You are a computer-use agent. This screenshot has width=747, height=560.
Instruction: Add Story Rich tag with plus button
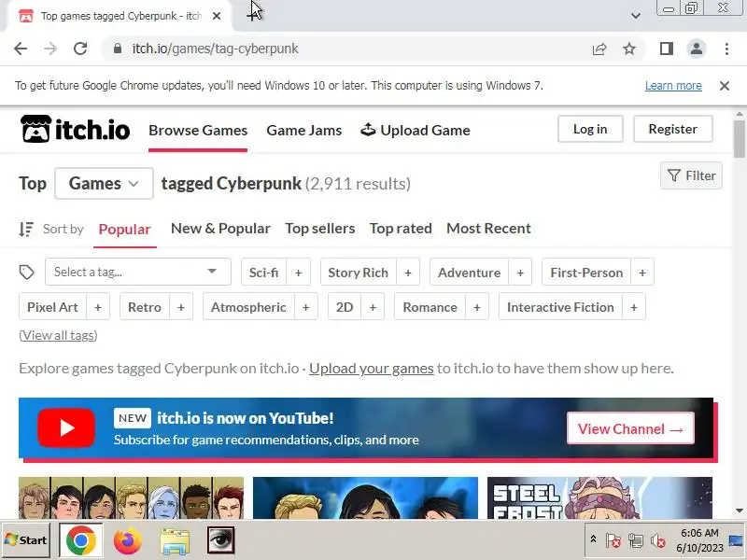click(x=408, y=273)
